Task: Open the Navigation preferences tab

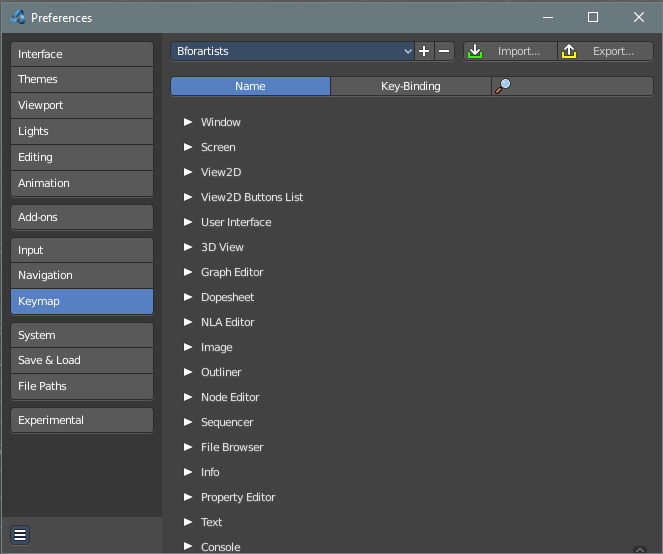Action: point(82,275)
